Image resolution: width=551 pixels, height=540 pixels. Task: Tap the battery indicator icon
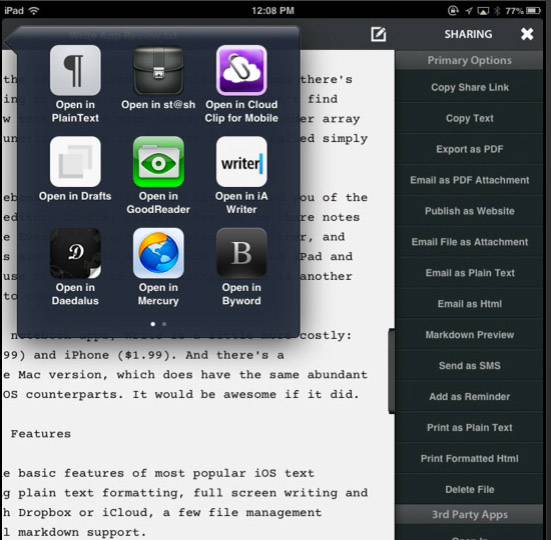pyautogui.click(x=533, y=11)
